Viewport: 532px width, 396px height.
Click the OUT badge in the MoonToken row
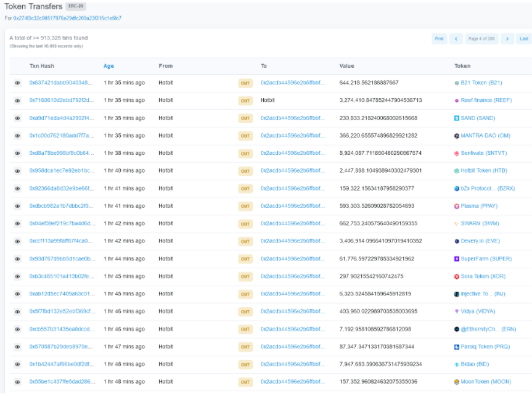coord(245,382)
